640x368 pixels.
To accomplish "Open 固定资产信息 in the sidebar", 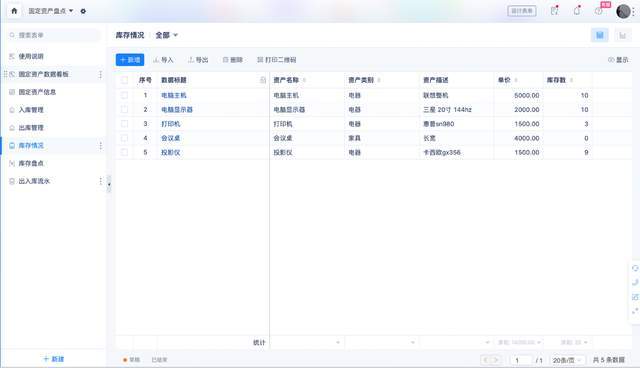I will pos(37,92).
